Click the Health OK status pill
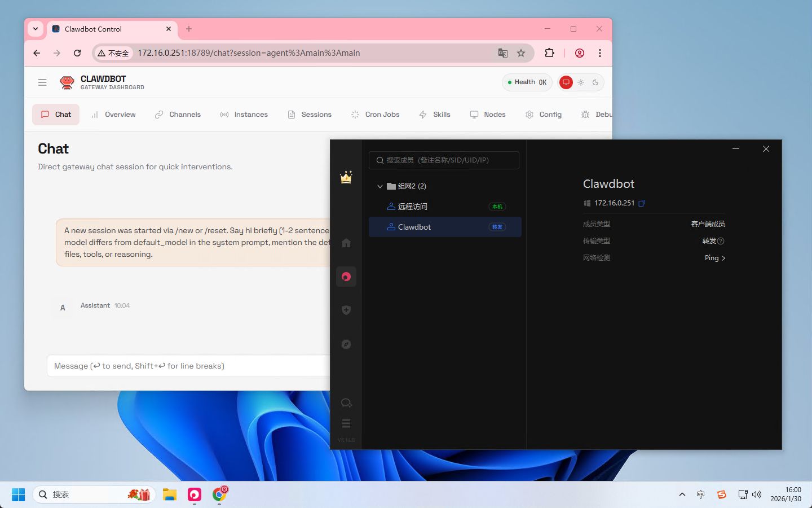 pyautogui.click(x=527, y=82)
